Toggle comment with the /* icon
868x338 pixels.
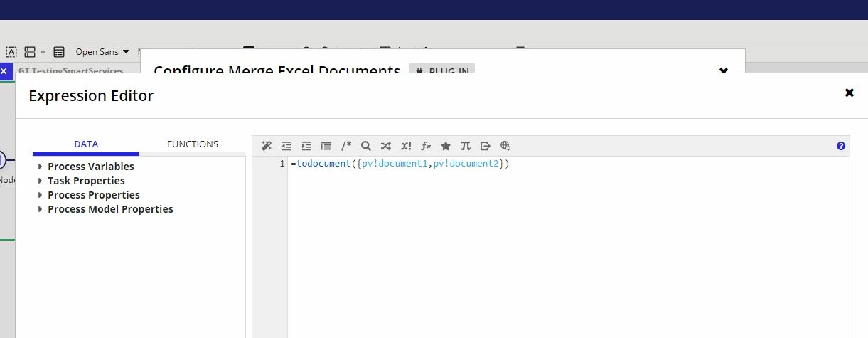tap(346, 146)
